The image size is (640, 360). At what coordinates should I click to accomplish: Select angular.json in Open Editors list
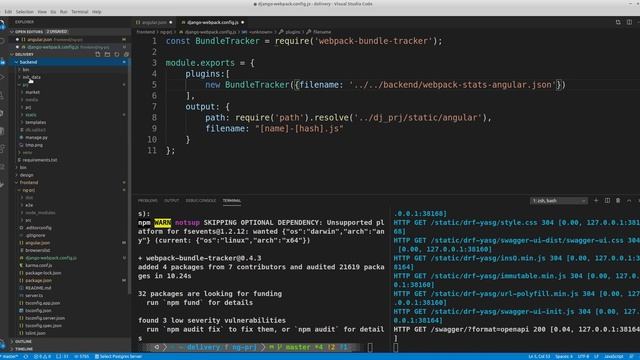click(x=69, y=40)
